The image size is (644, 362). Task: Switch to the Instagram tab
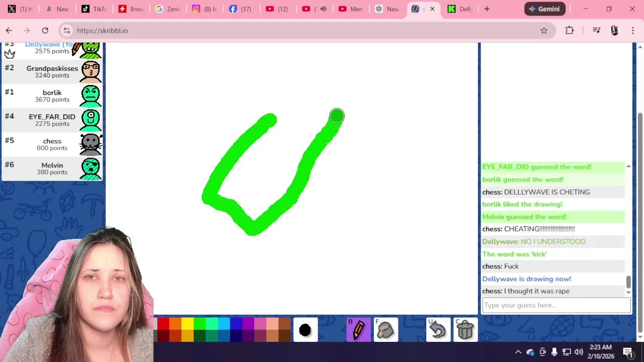[x=204, y=9]
